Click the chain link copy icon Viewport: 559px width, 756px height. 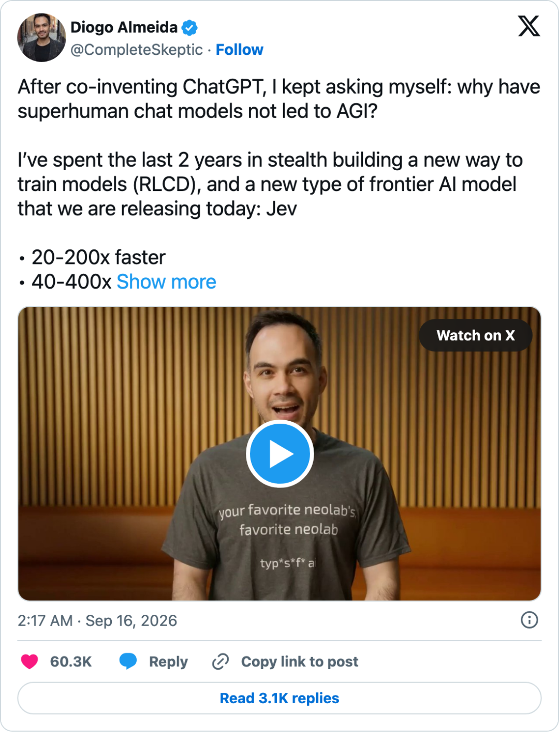tap(220, 661)
